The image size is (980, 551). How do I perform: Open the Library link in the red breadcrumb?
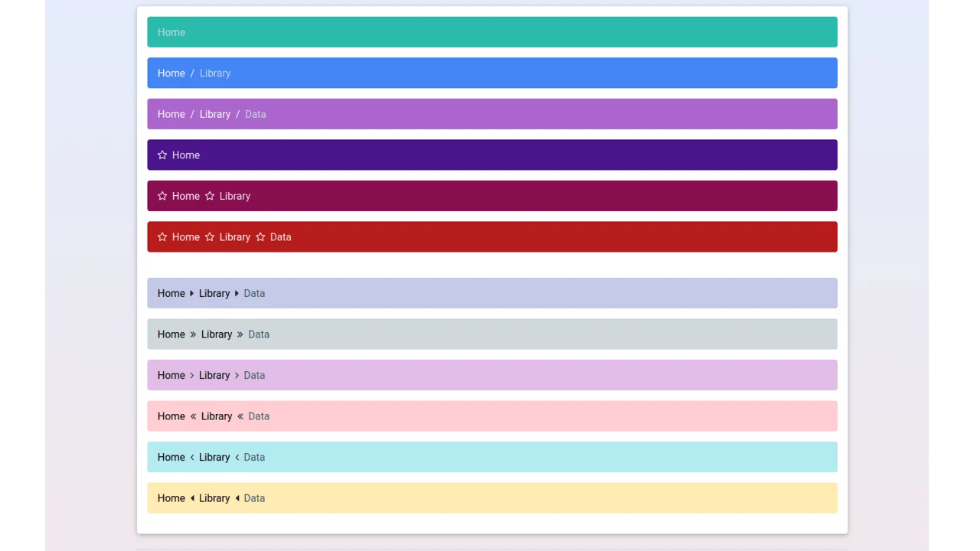click(234, 236)
